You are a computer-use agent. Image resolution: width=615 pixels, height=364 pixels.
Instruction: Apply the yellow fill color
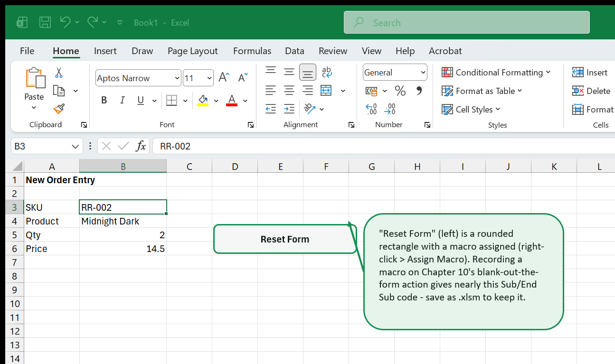click(203, 100)
